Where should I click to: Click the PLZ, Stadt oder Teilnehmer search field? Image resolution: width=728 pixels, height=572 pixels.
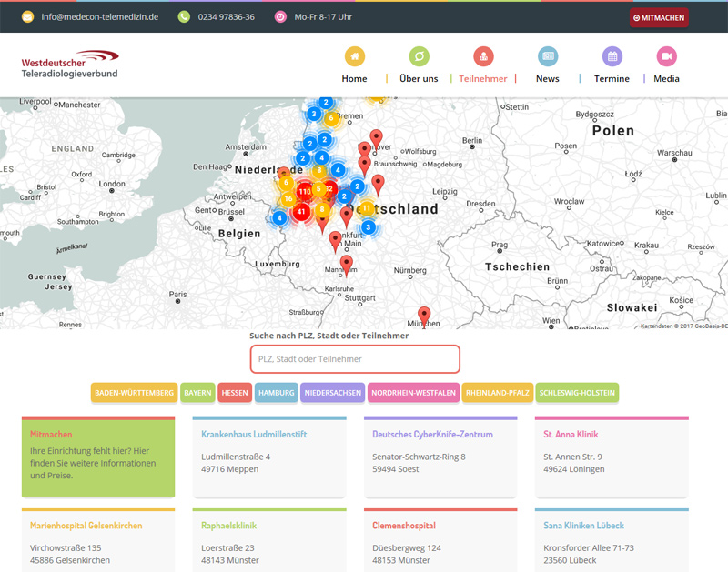[x=355, y=359]
